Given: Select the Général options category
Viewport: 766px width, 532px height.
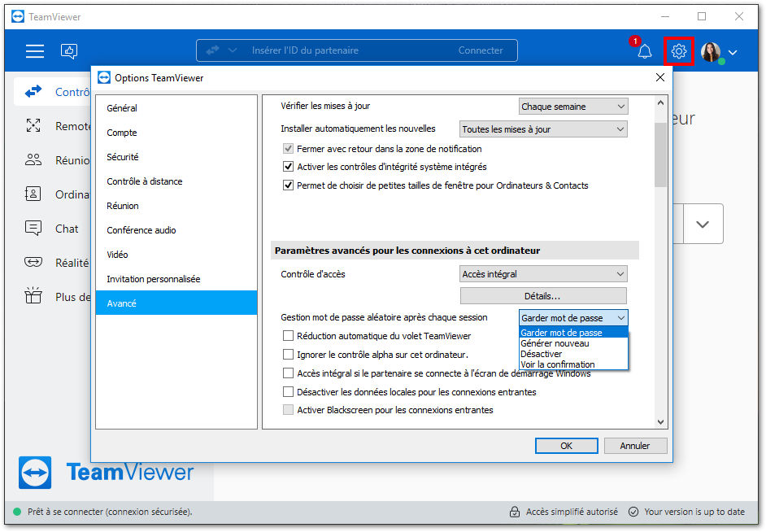Looking at the screenshot, I should tap(176, 108).
